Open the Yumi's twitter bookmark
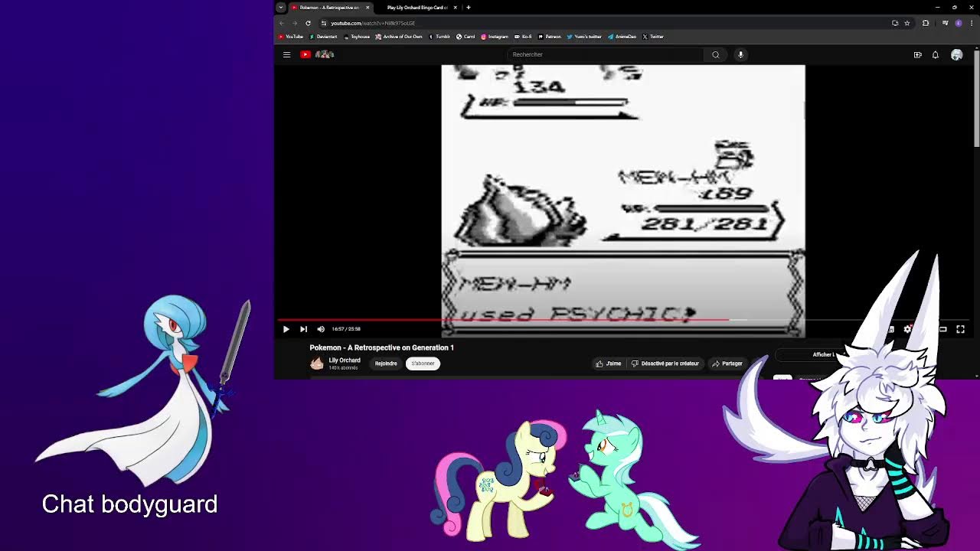Viewport: 980px width, 551px height. point(584,37)
